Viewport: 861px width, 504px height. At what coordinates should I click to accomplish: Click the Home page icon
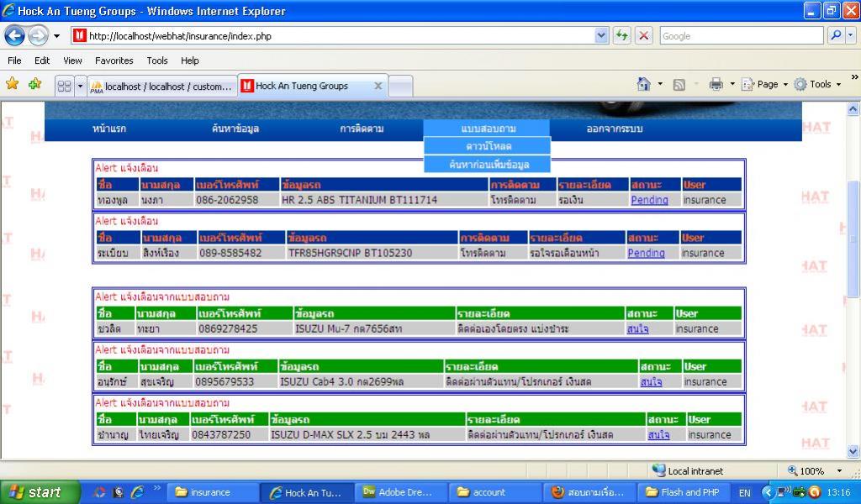coord(643,84)
